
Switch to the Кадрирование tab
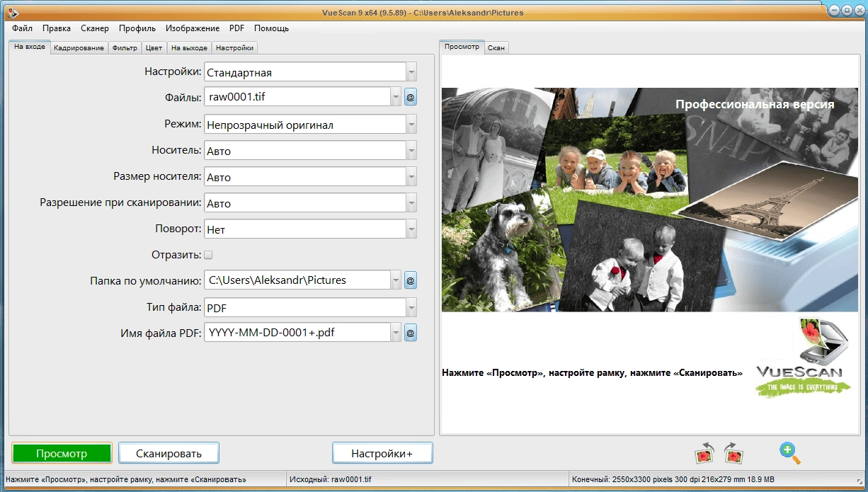tap(79, 47)
